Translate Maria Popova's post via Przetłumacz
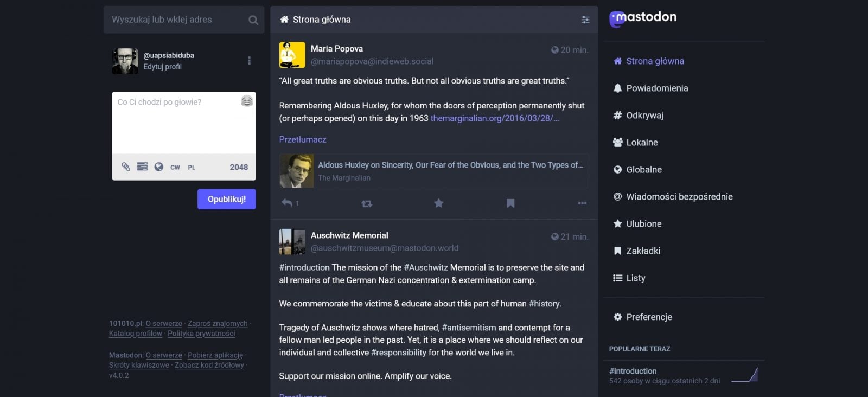The width and height of the screenshot is (868, 397). 303,139
